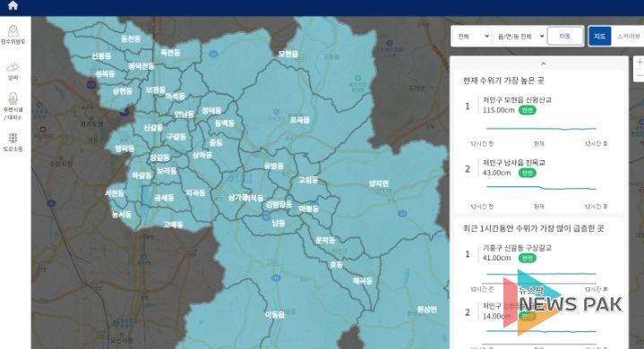Select 처인구 모현읍 신왕신교 entry
The height and width of the screenshot is (349, 644).
click(x=517, y=99)
